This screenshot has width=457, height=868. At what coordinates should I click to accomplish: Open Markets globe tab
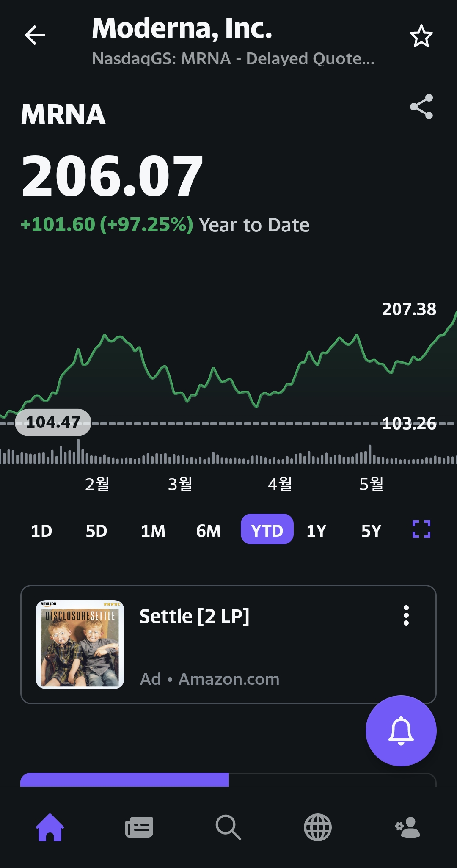coord(318,827)
